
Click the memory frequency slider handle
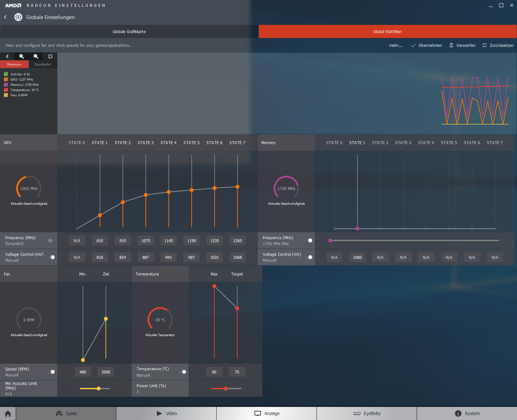click(x=330, y=240)
